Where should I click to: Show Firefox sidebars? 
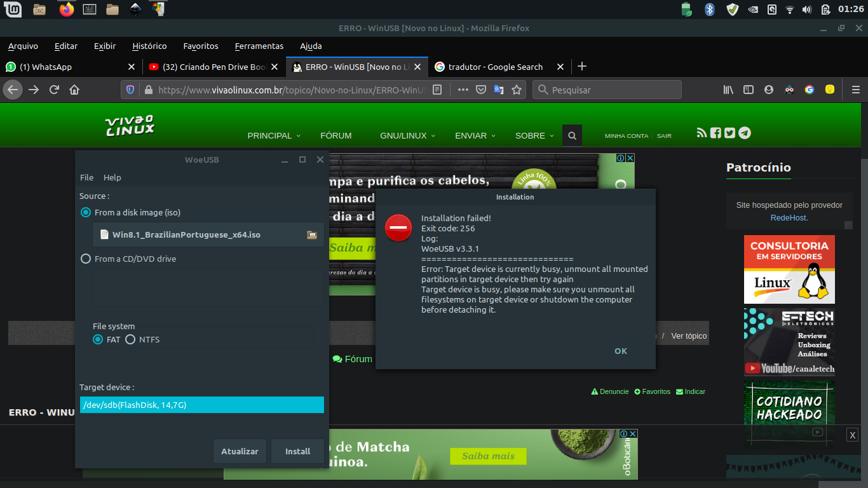(749, 90)
